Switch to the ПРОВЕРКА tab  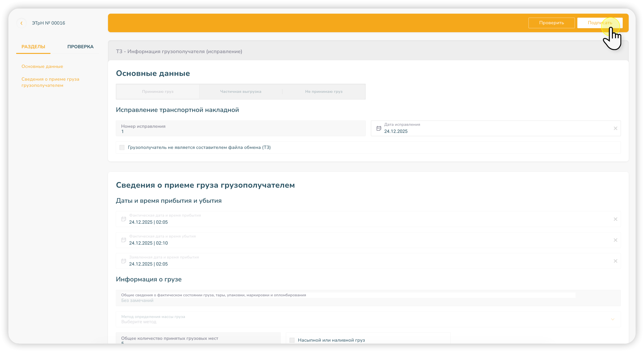pyautogui.click(x=80, y=47)
